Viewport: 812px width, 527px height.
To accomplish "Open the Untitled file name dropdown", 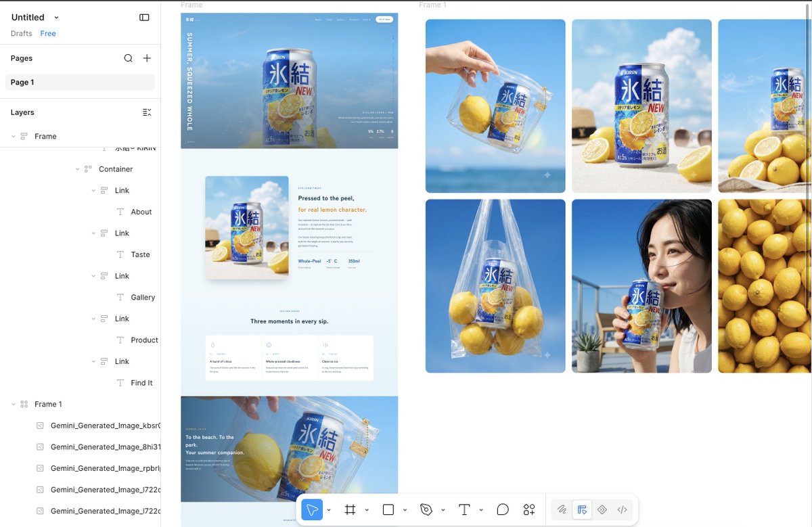I will click(x=57, y=18).
